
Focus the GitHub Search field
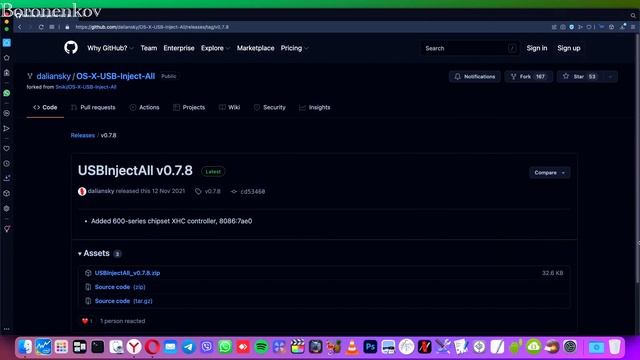(x=469, y=48)
